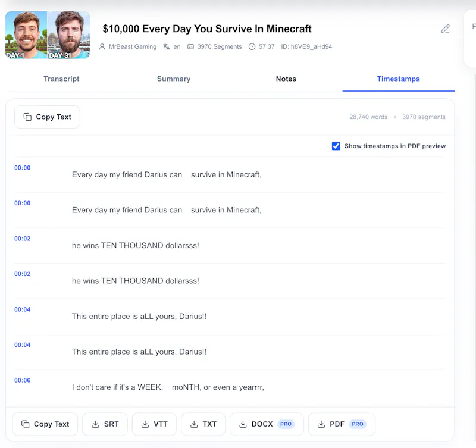Viewport: 476px width, 448px height.
Task: Click the segments caption icon
Action: tap(190, 46)
